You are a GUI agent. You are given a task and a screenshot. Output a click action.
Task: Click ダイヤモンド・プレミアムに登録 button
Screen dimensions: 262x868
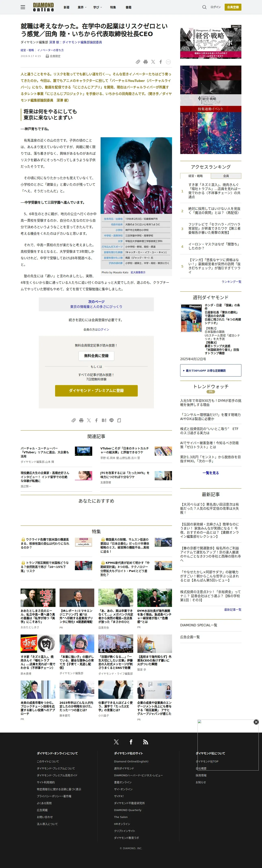coord(96,391)
